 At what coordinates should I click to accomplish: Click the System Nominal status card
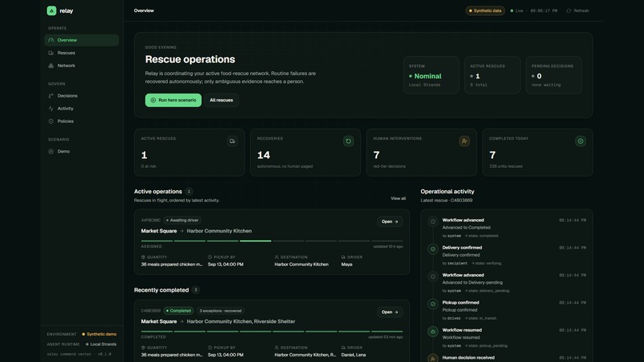tap(431, 75)
